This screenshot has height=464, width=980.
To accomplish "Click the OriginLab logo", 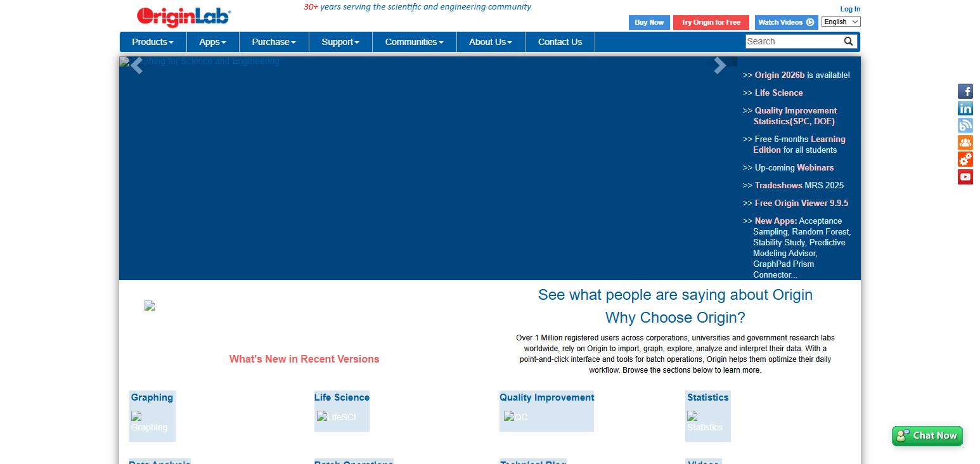I will pyautogui.click(x=184, y=16).
